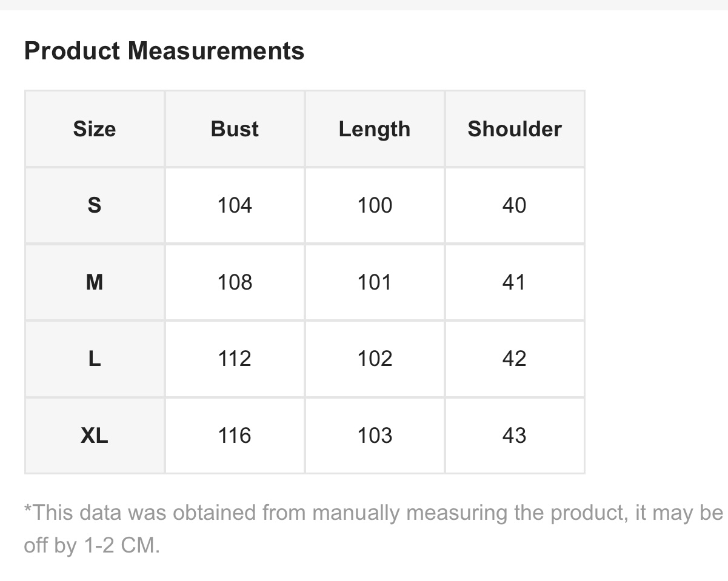
Task: Select the bust value 108 cell
Action: tap(235, 282)
